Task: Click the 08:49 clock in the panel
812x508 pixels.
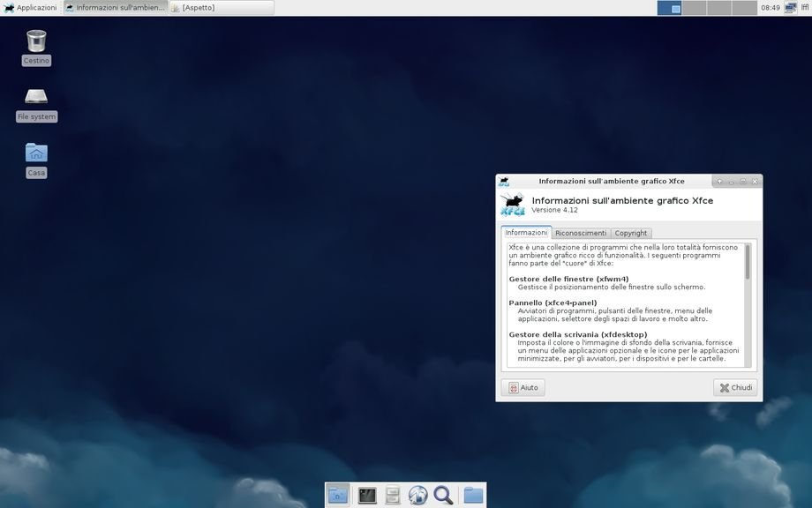Action: point(771,8)
